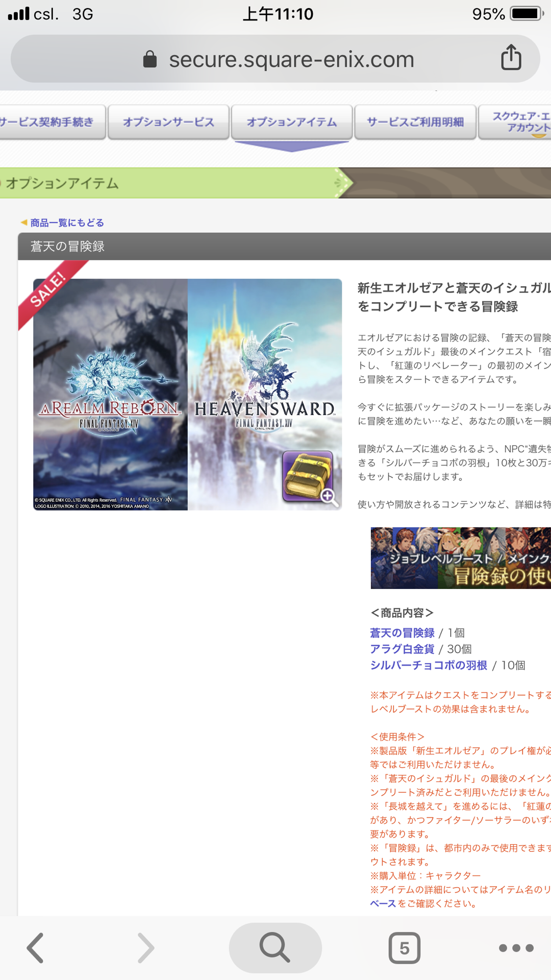Viewport: 551px width, 980px height.
Task: Tap the cellular signal bars
Action: click(19, 13)
